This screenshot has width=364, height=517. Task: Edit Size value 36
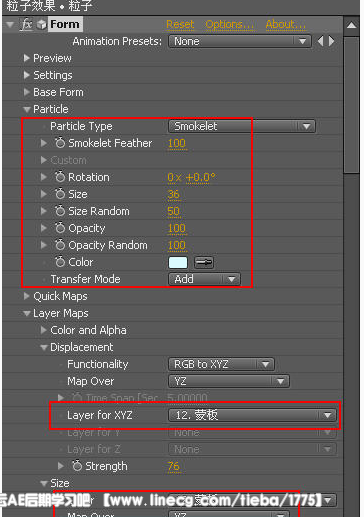click(173, 194)
